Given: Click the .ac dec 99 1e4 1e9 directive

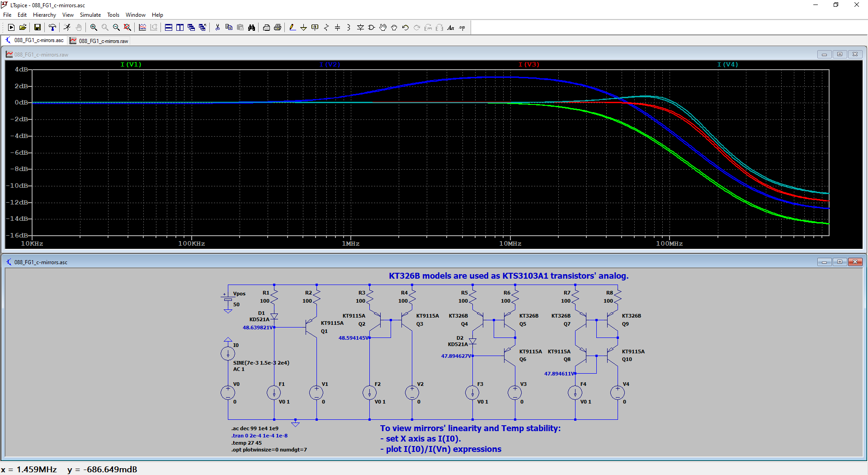Looking at the screenshot, I should 255,428.
